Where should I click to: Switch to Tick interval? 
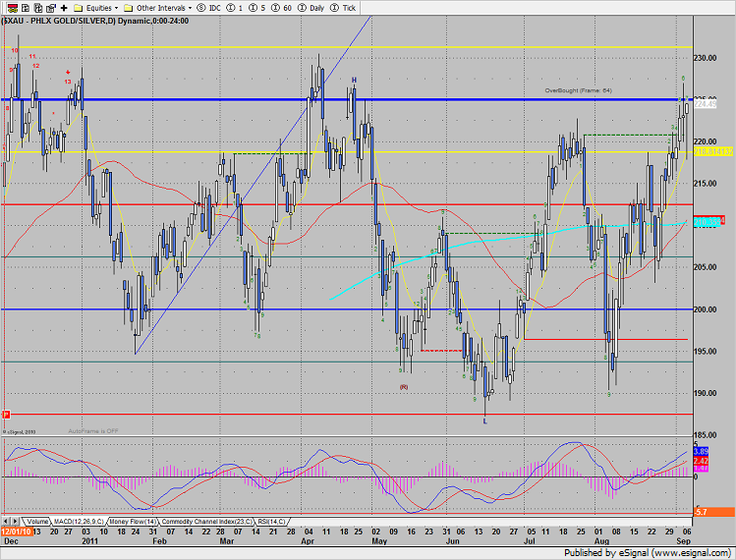coord(343,8)
